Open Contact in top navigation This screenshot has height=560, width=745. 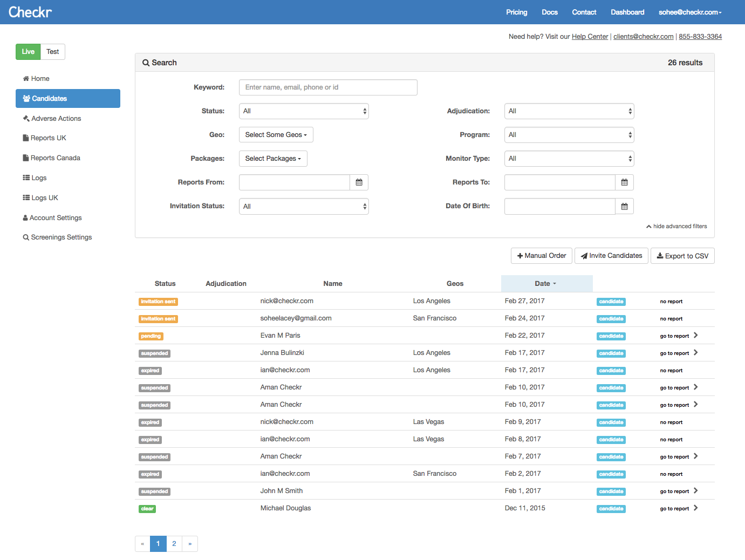584,12
